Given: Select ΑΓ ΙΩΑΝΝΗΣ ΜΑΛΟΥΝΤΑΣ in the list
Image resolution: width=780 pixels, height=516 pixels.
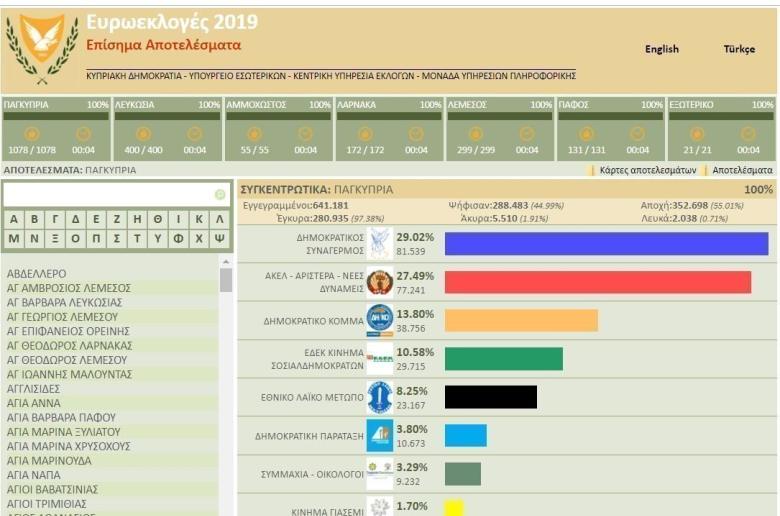Looking at the screenshot, I should pyautogui.click(x=69, y=374).
